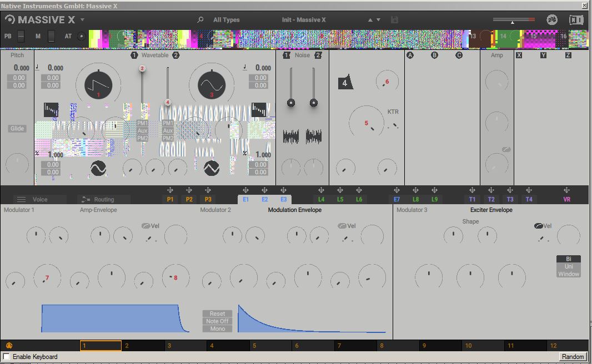Click the sine waveform display of Wavetable 2
This screenshot has width=592, height=364.
[x=212, y=85]
